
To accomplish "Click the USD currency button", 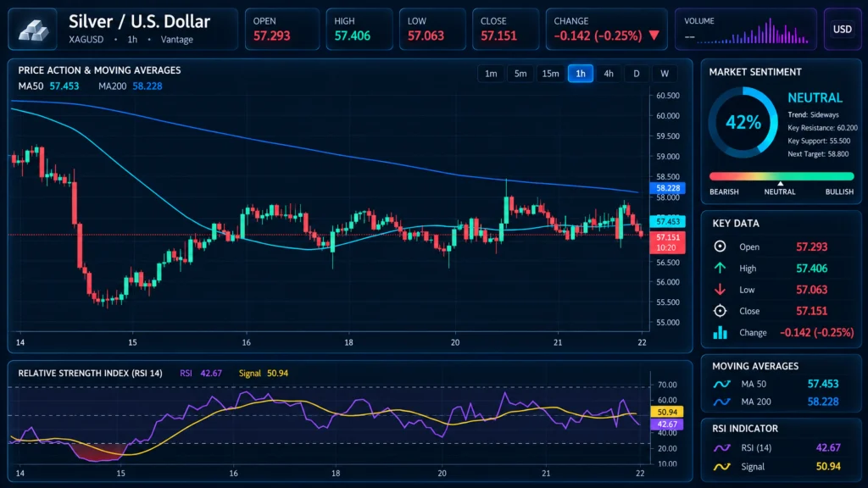I will [843, 30].
